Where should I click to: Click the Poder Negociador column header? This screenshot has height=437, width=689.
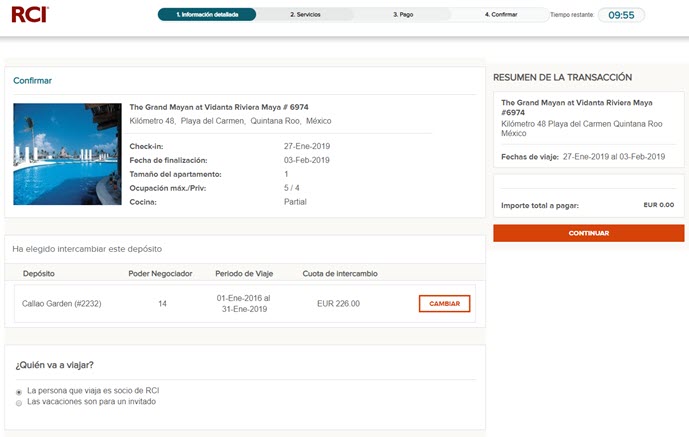pyautogui.click(x=160, y=274)
